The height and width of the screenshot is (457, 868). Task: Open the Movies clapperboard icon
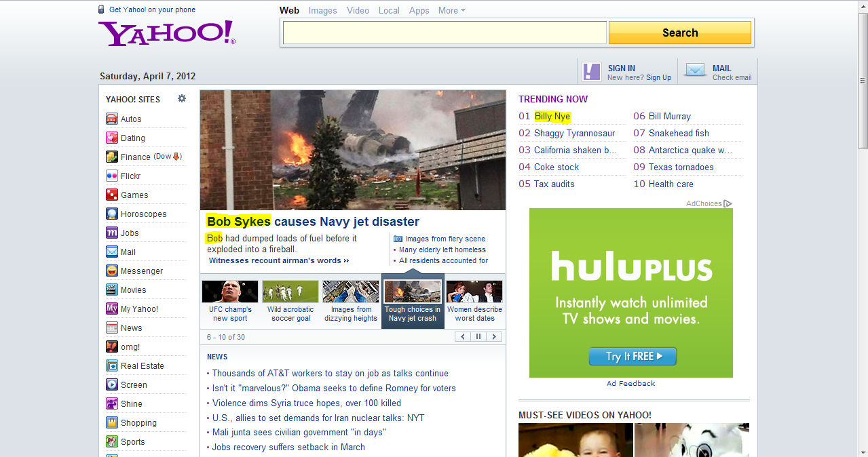[x=112, y=290]
